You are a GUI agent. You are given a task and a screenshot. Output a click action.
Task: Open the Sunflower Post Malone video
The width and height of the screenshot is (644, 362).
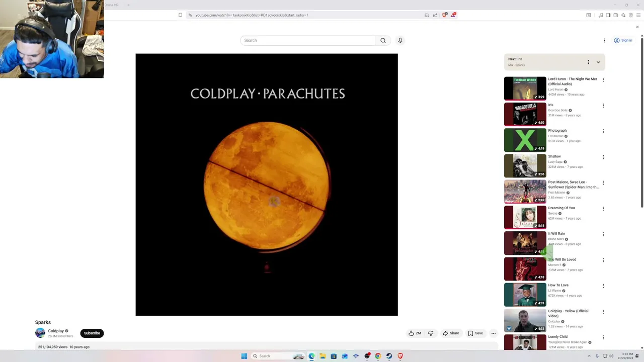point(525,191)
